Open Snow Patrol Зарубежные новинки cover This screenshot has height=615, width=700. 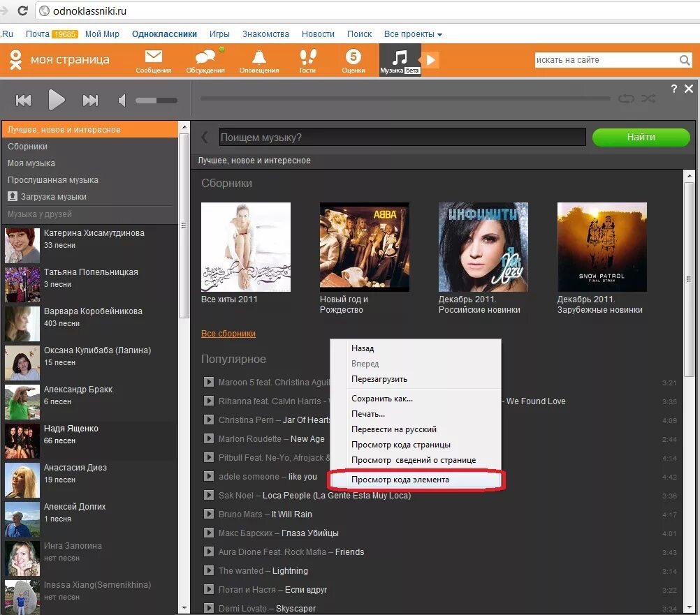[601, 247]
